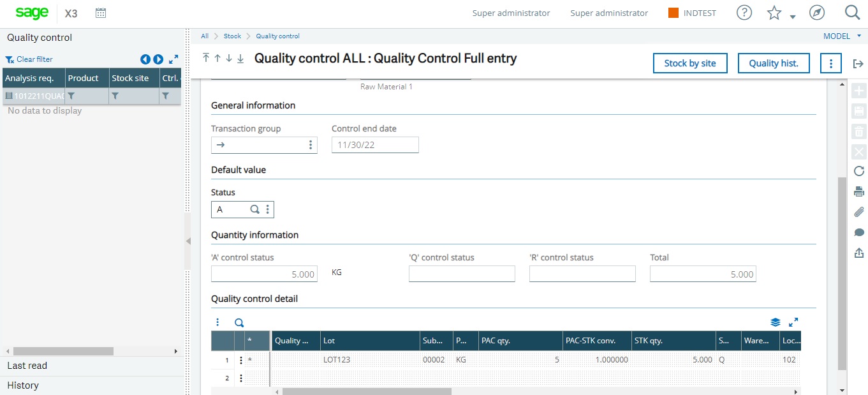Refresh the current record
The image size is (868, 395).
tap(858, 171)
